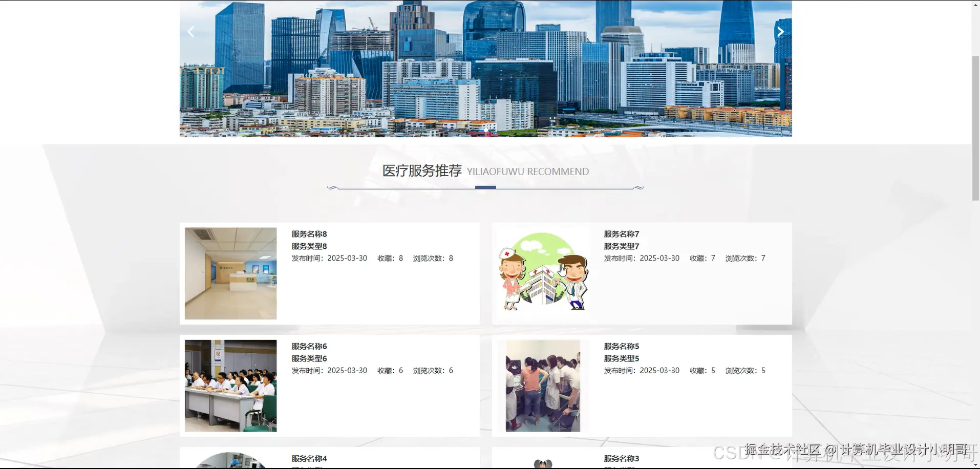Select the 服务类型6 category label
The image size is (980, 469).
[308, 358]
